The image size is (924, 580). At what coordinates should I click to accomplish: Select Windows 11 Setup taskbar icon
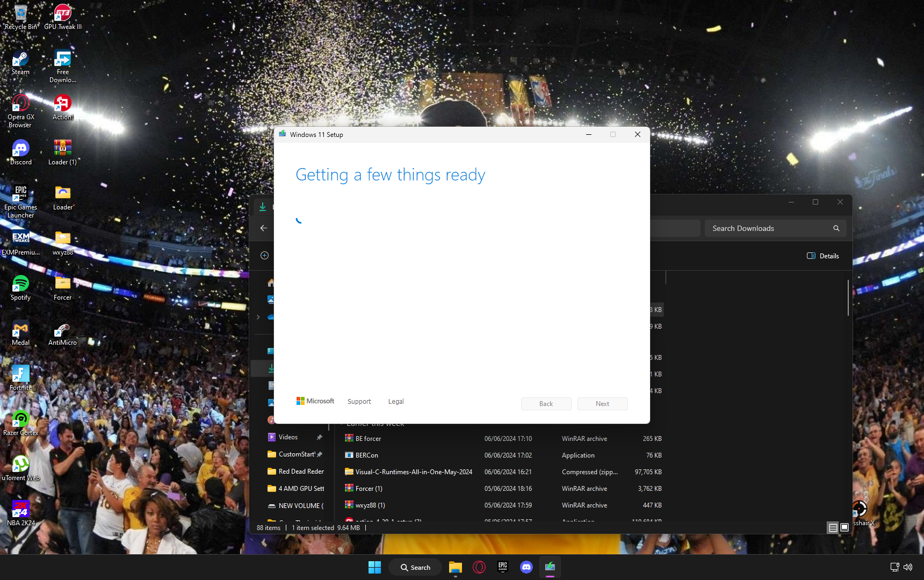point(550,567)
